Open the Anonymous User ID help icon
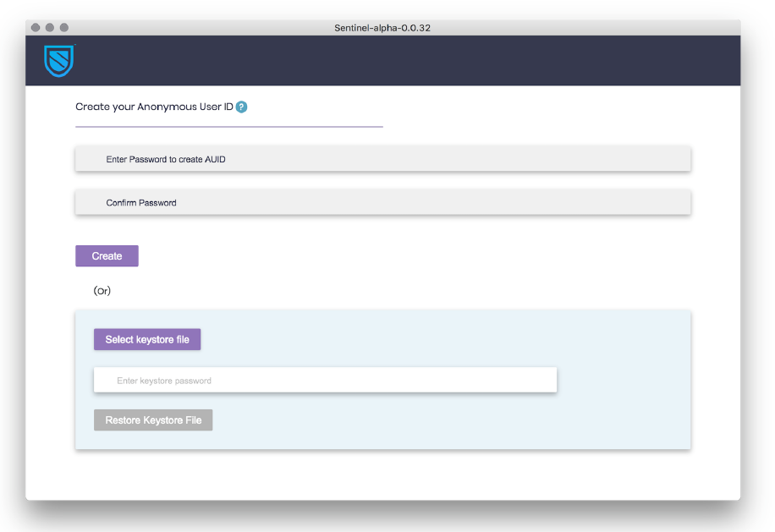This screenshot has height=532, width=775. pos(241,107)
